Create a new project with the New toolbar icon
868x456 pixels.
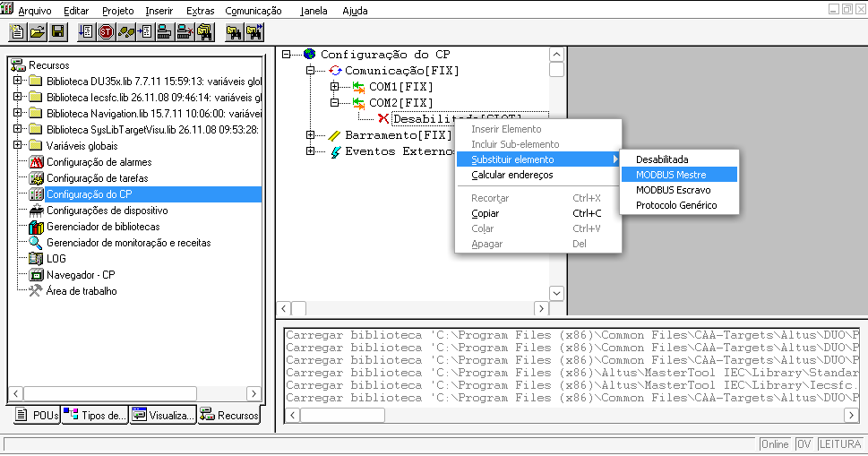17,32
